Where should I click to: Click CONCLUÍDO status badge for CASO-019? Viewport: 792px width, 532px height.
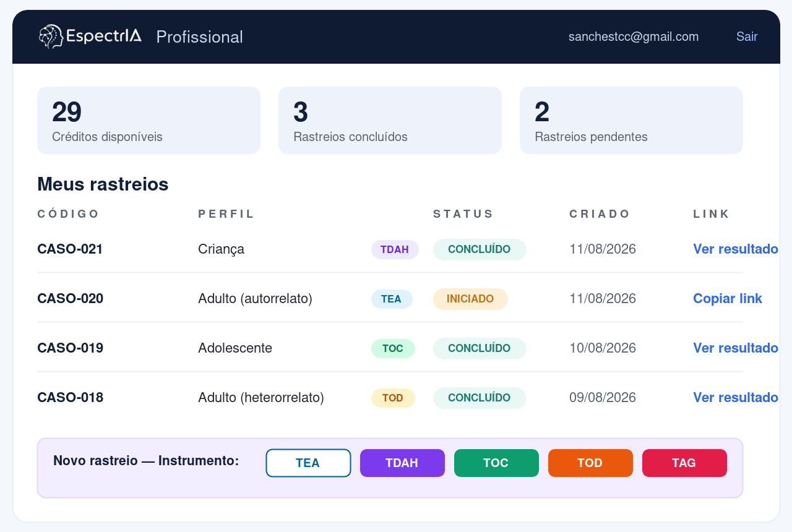(480, 348)
